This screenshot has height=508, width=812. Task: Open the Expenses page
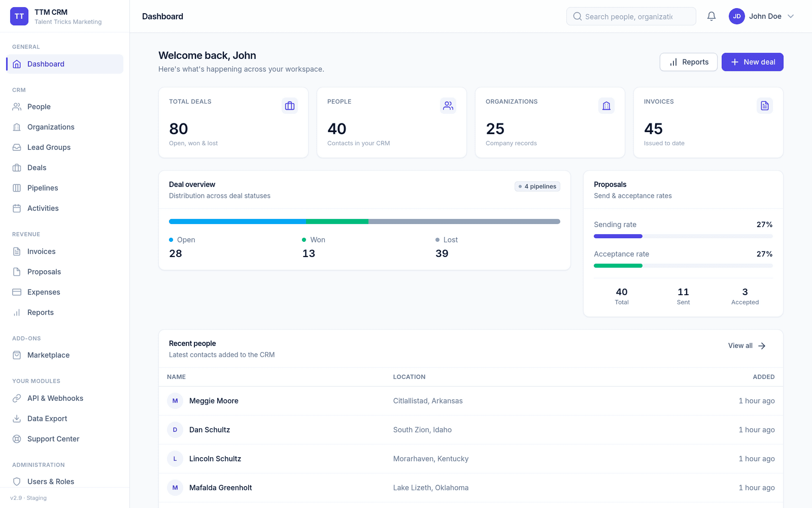coord(65,292)
